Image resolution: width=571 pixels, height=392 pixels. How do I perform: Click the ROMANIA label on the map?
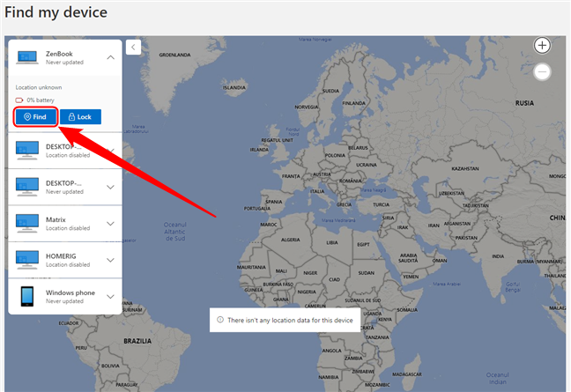351,181
